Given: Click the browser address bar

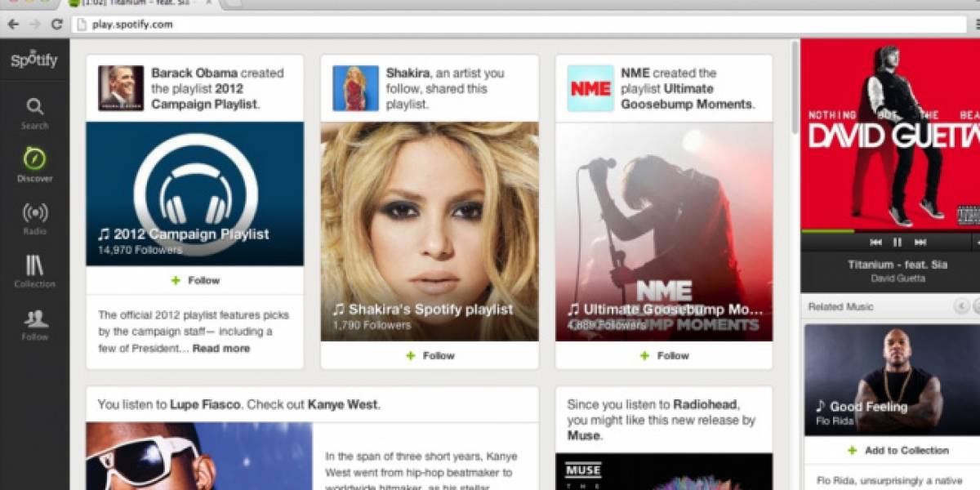Looking at the screenshot, I should click(x=519, y=24).
